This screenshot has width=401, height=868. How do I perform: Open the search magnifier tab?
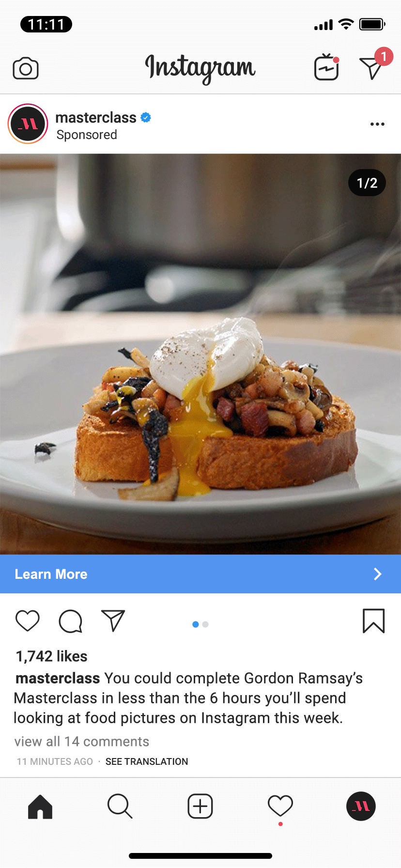coord(120,806)
